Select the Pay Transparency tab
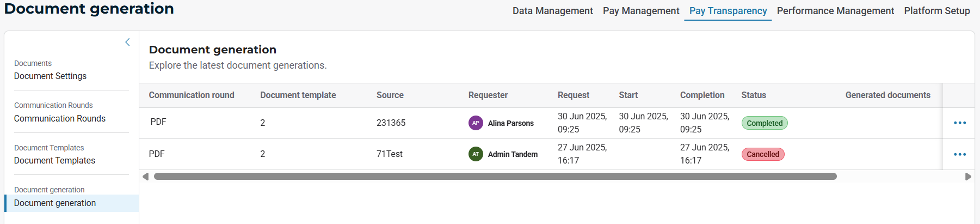 coord(728,11)
